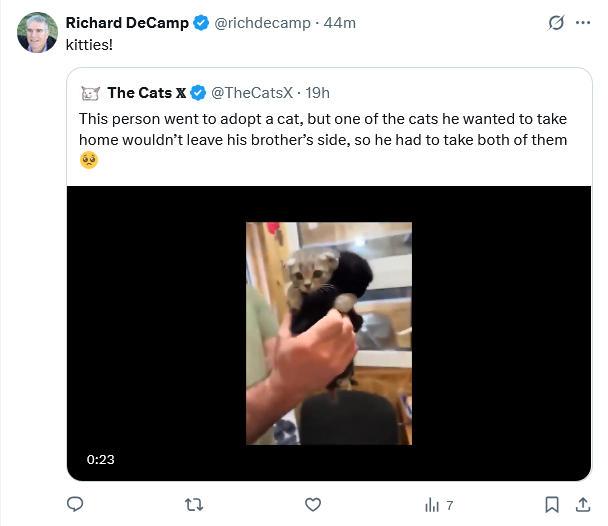The image size is (608, 526).
Task: Open the quoted tweet's 19h timestamp
Action: point(317,93)
